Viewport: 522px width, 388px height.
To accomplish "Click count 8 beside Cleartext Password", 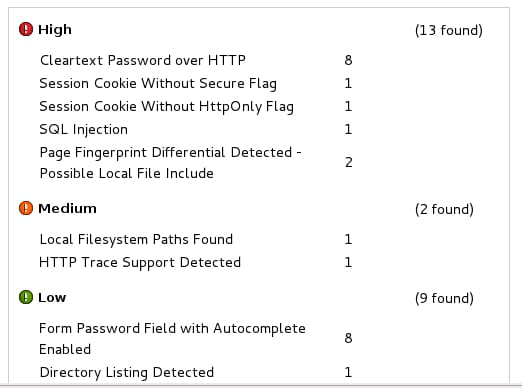I will click(348, 60).
